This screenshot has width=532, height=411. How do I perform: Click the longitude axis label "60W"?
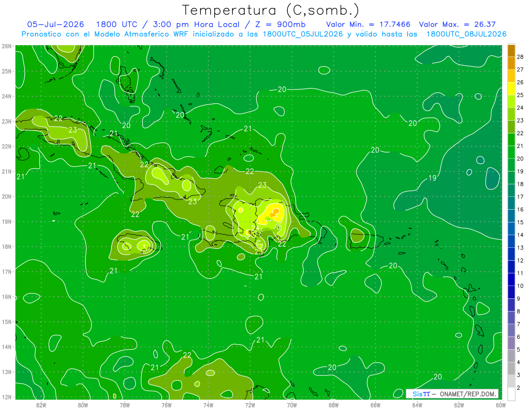[501, 405]
